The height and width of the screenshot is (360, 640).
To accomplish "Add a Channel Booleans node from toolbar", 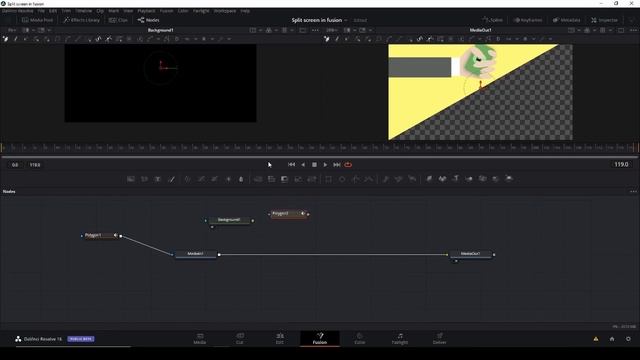I will click(x=271, y=179).
